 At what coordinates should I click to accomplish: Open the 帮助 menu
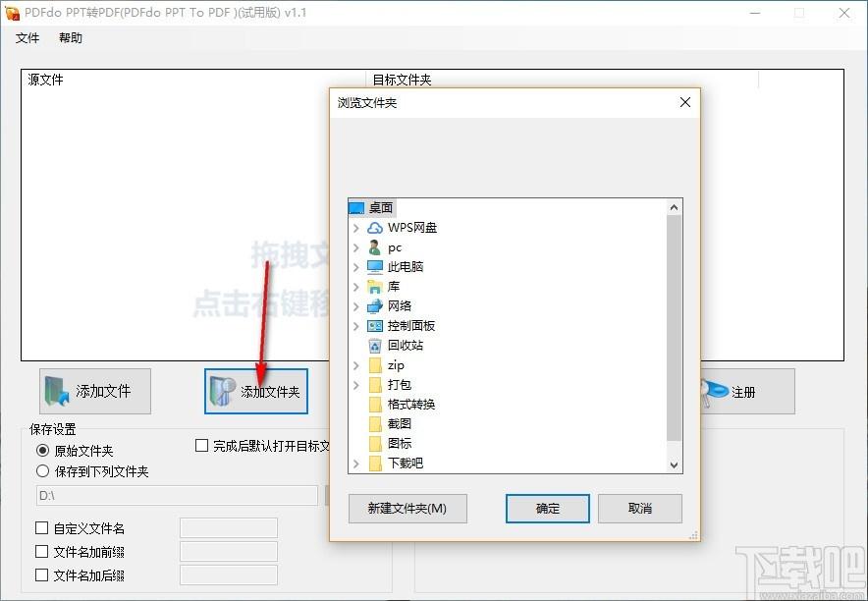pyautogui.click(x=71, y=37)
